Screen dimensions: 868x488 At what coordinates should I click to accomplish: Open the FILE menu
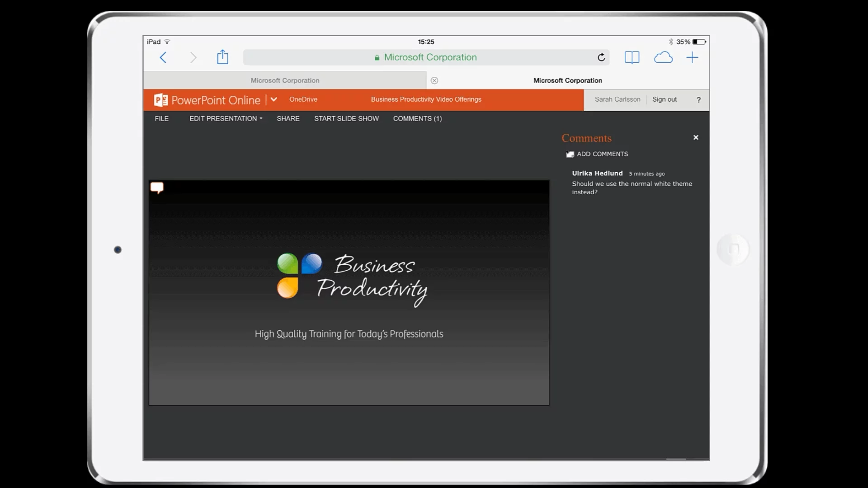click(161, 118)
